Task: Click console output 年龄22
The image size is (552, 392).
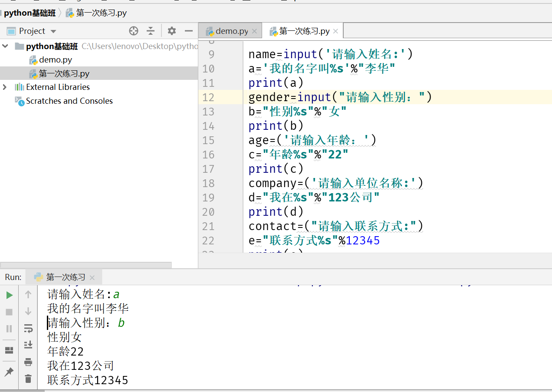Action: pyautogui.click(x=66, y=352)
